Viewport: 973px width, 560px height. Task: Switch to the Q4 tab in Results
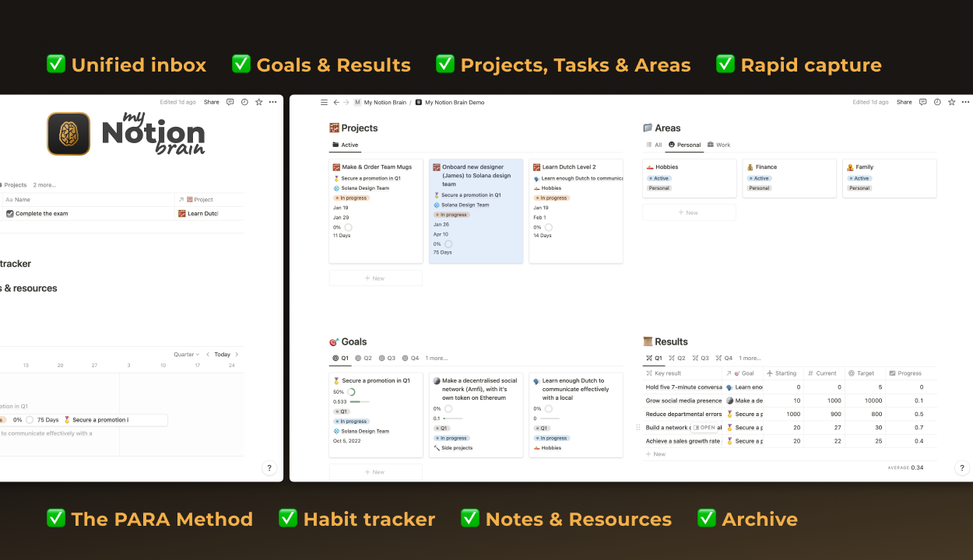pyautogui.click(x=724, y=359)
